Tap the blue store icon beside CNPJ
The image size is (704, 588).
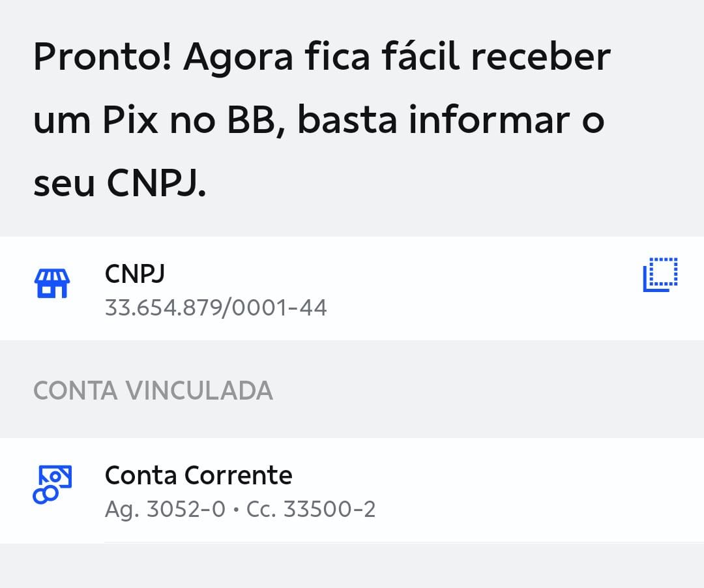click(x=51, y=284)
